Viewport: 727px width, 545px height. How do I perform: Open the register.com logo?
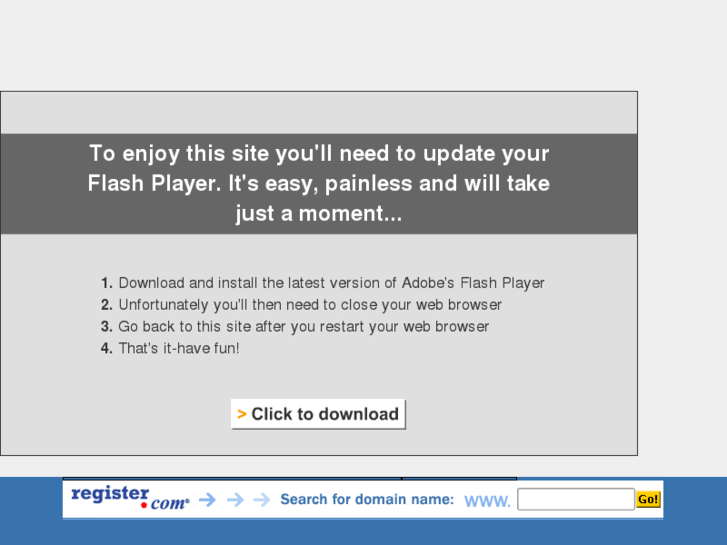click(130, 498)
